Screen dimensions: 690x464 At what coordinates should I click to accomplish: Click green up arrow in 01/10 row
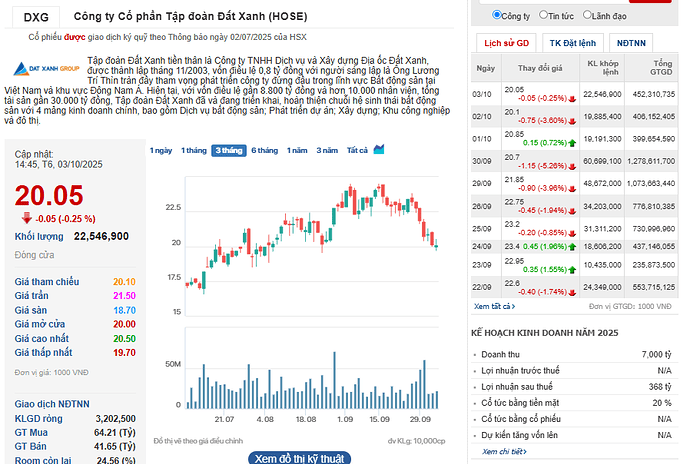coord(572,143)
